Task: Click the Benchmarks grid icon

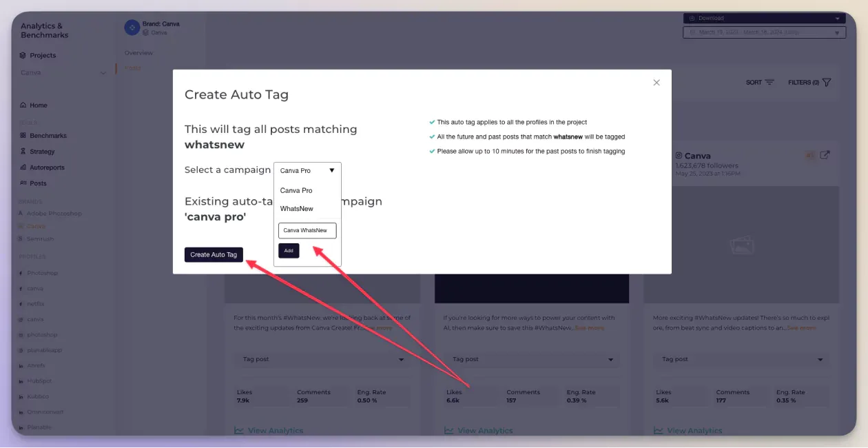Action: coord(23,136)
